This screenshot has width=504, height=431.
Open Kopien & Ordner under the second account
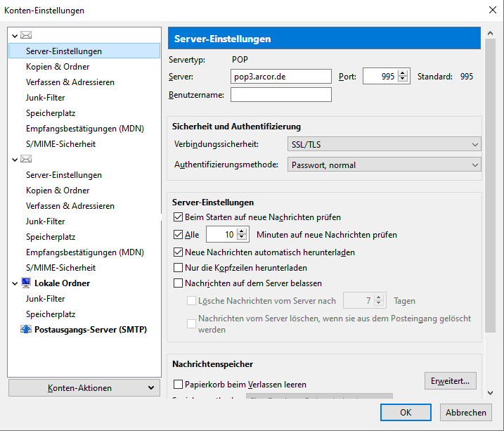pos(58,191)
